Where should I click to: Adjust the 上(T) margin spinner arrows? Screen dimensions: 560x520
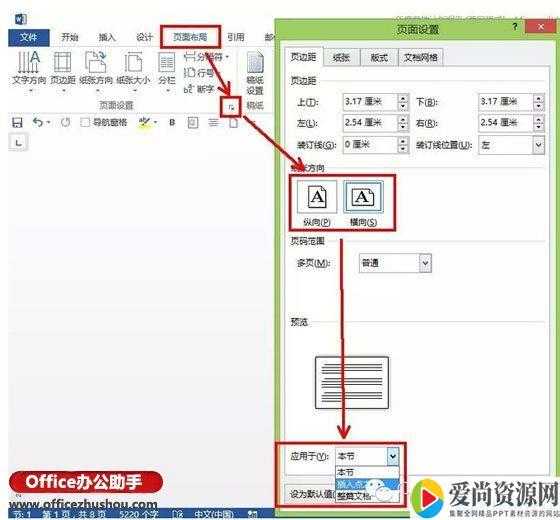[403, 102]
